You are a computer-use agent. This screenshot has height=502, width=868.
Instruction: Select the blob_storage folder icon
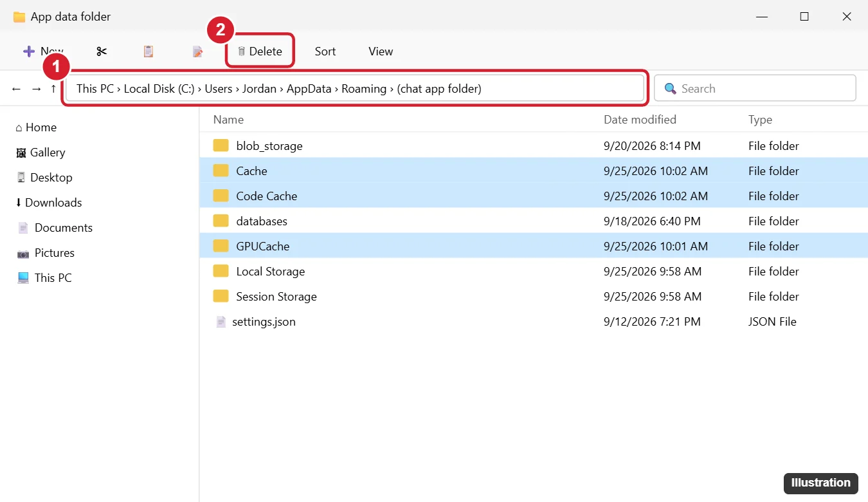point(221,146)
